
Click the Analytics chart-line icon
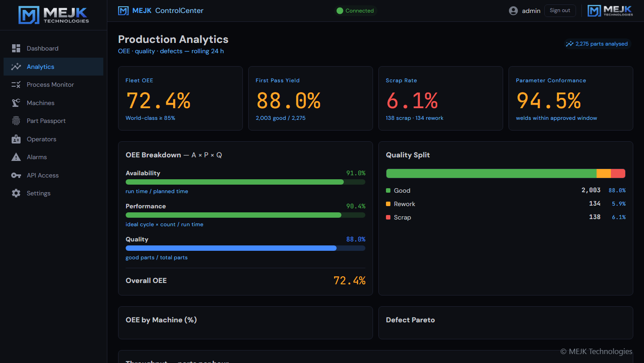pos(16,67)
